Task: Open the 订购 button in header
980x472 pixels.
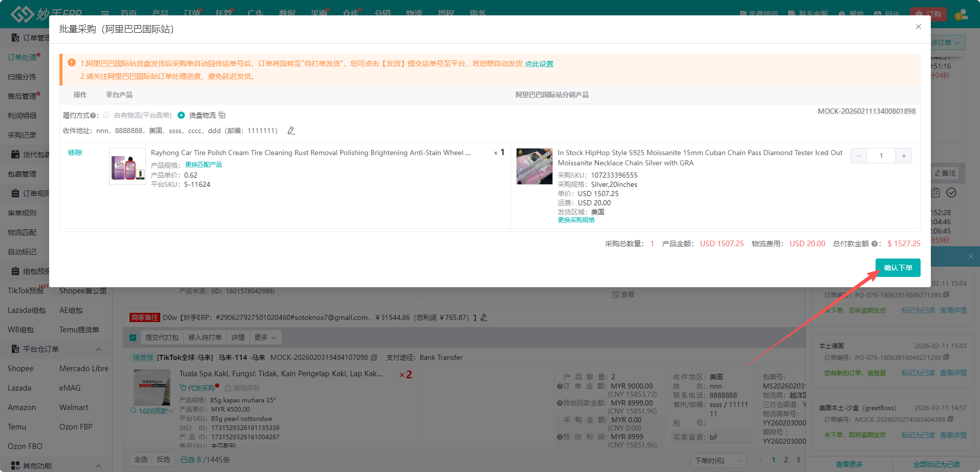Action: point(928,14)
